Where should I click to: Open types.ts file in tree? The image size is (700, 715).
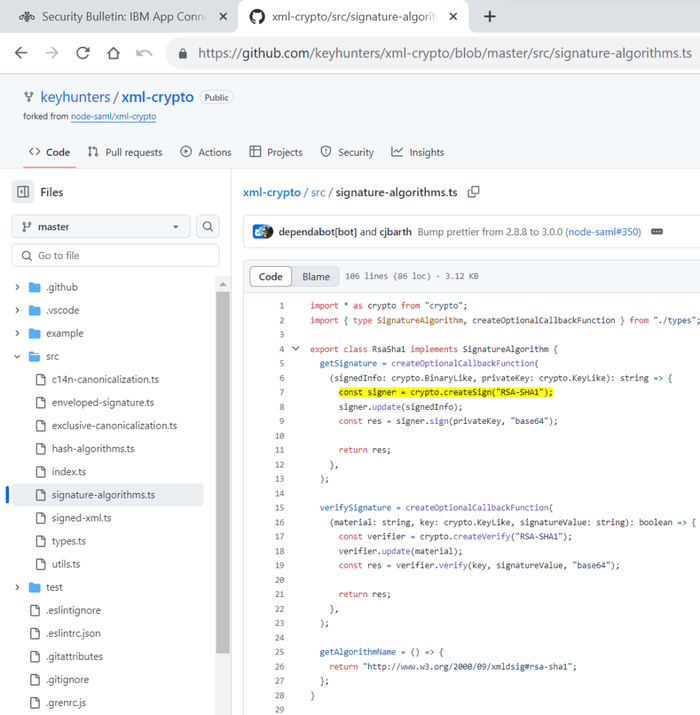[69, 541]
